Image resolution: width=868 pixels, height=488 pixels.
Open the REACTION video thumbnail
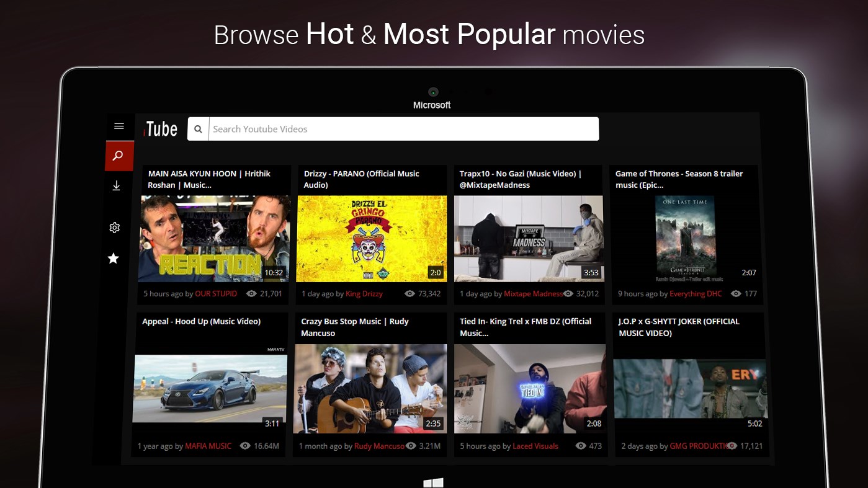click(214, 239)
